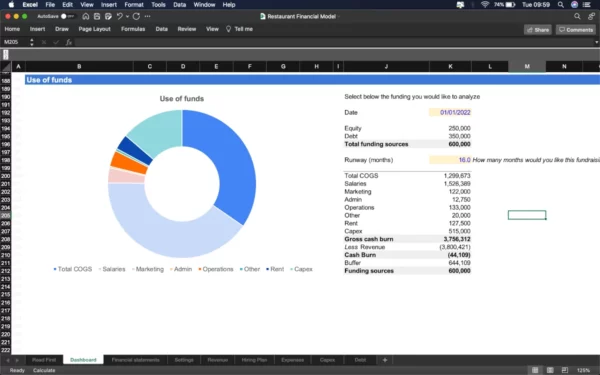This screenshot has height=375, width=600.
Task: Click the cancel X in formula bar
Action: (x=44, y=42)
